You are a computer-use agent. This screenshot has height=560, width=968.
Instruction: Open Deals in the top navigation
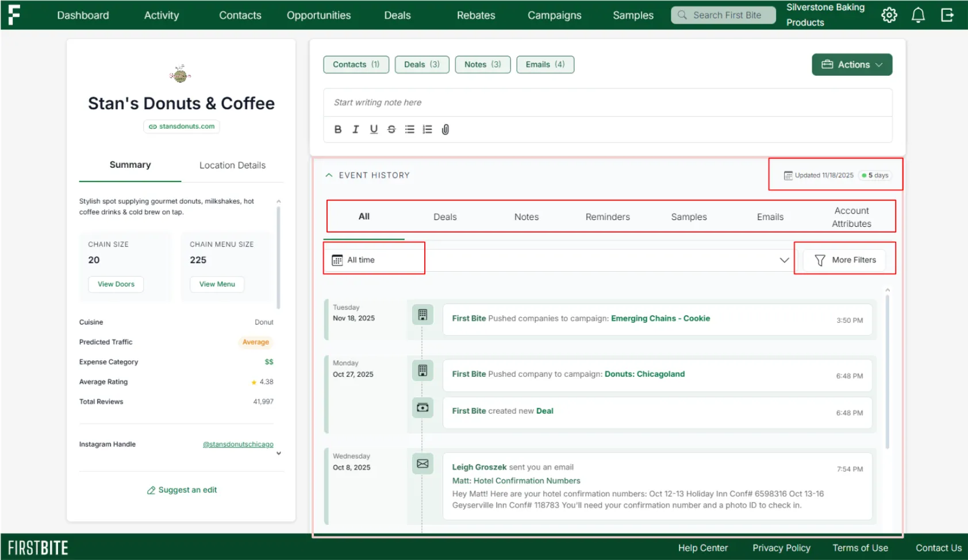397,15
